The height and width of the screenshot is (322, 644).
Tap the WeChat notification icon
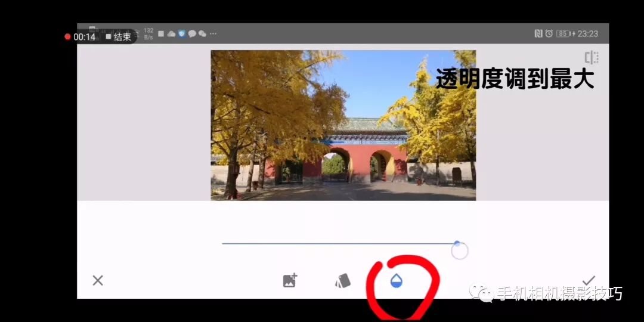click(x=202, y=33)
